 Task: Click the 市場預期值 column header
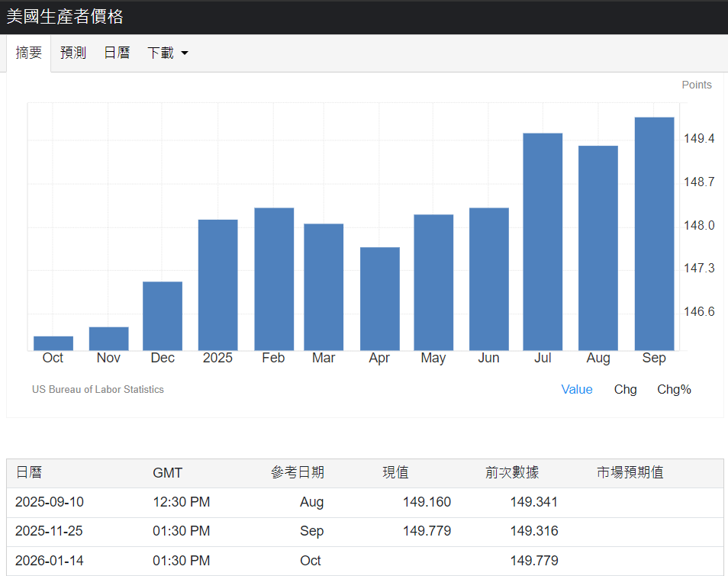click(630, 473)
